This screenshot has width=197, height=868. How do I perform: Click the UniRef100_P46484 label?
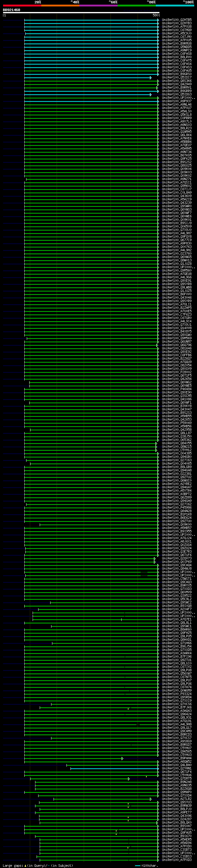[x=177, y=389]
